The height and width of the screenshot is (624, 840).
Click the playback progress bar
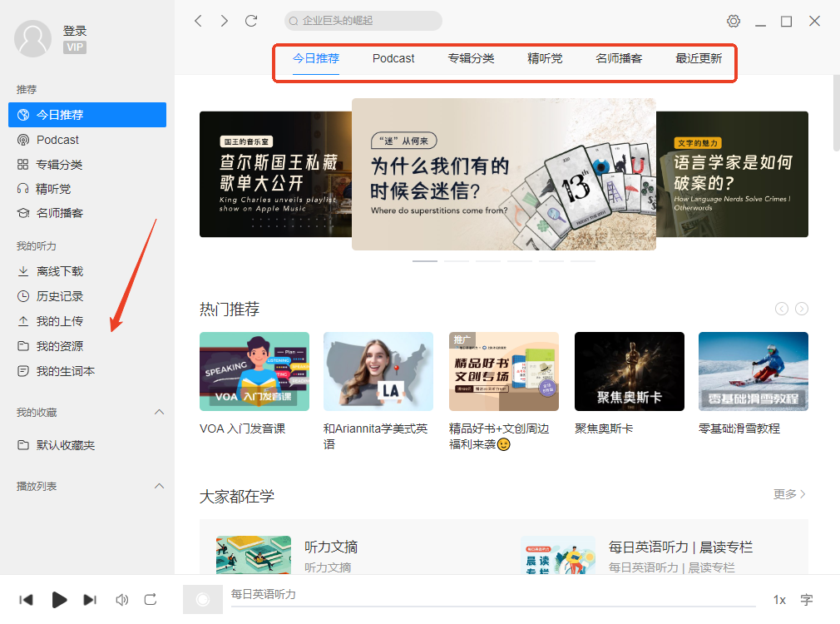coord(493,607)
